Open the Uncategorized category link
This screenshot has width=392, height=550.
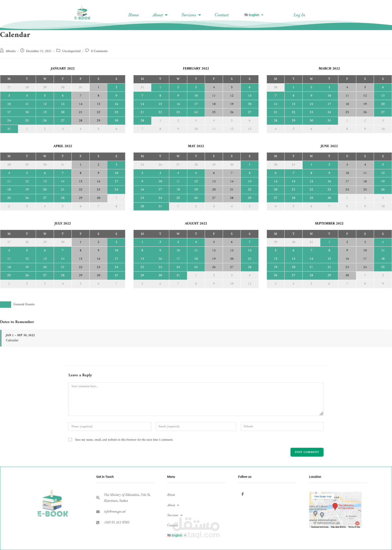coord(71,51)
